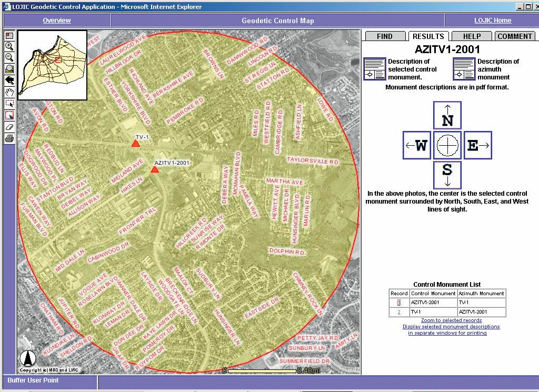Screen dimensions: 539x392
Task: Toggle the overview map icon in toolbar
Action: (x=9, y=35)
